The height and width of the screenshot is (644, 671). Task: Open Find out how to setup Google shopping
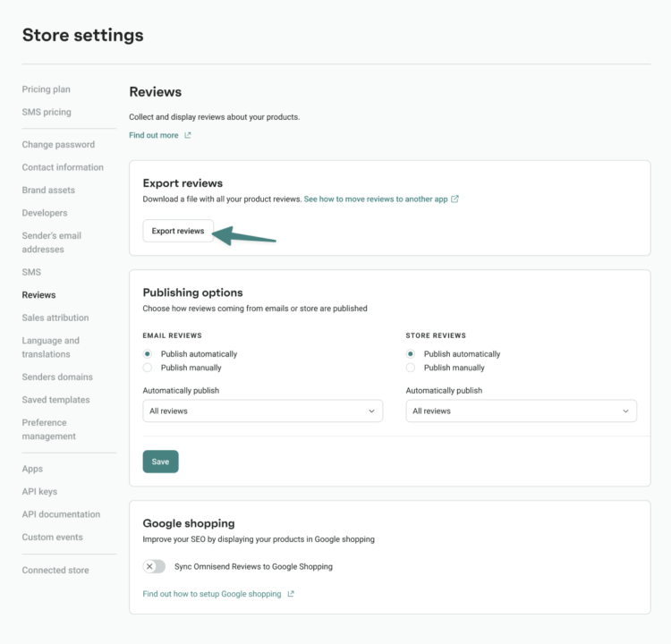point(212,594)
